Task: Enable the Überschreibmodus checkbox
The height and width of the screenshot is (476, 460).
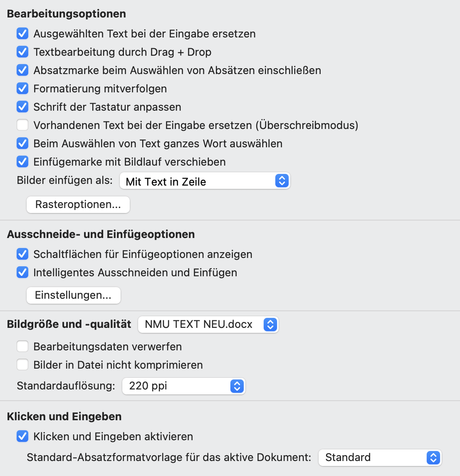Action: pyautogui.click(x=22, y=125)
